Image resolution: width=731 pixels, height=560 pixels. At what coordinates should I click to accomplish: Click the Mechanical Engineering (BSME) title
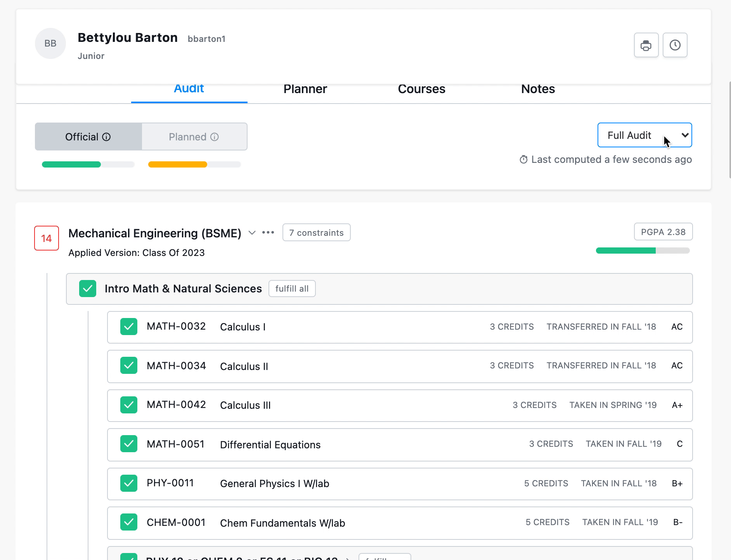[155, 233]
